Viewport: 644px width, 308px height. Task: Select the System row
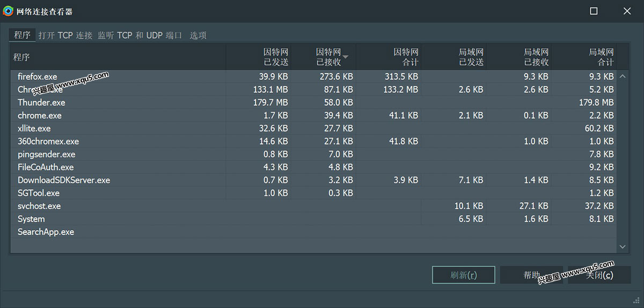point(313,219)
